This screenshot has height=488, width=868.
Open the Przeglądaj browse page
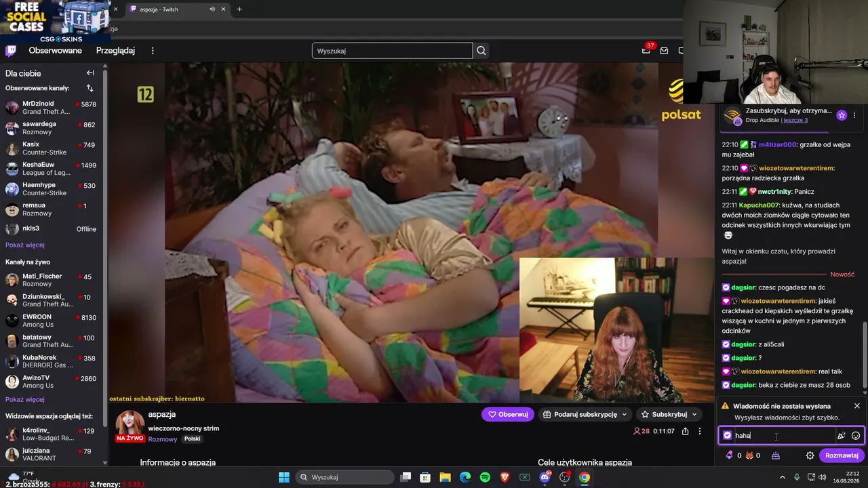point(115,51)
